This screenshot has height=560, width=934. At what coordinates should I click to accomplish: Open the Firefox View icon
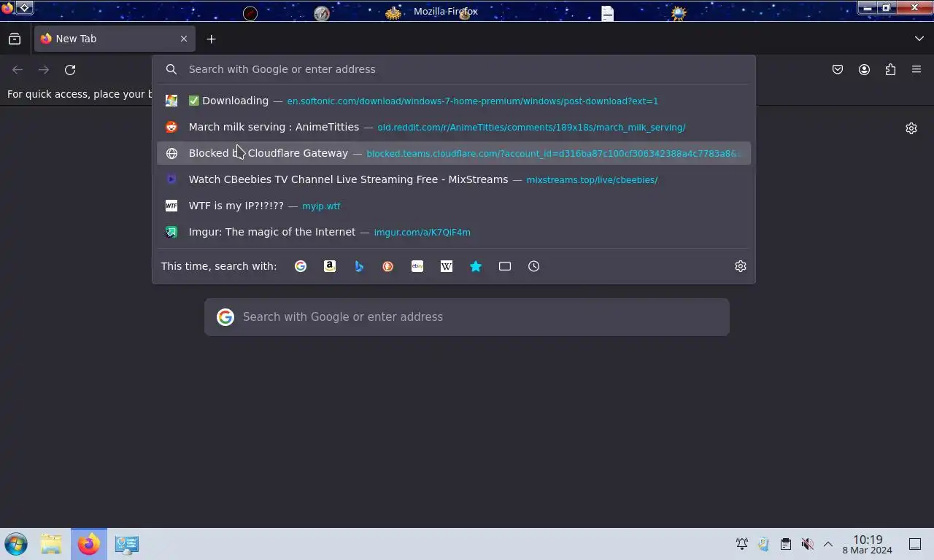coord(15,39)
